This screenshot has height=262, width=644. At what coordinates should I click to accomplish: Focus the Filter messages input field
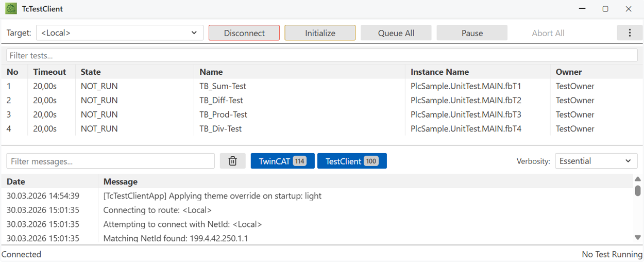[111, 161]
